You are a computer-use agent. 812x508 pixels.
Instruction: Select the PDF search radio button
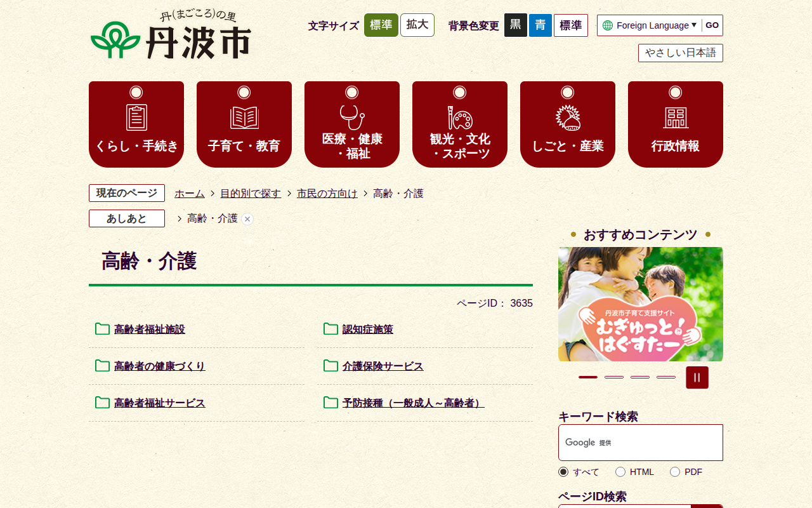(x=675, y=472)
